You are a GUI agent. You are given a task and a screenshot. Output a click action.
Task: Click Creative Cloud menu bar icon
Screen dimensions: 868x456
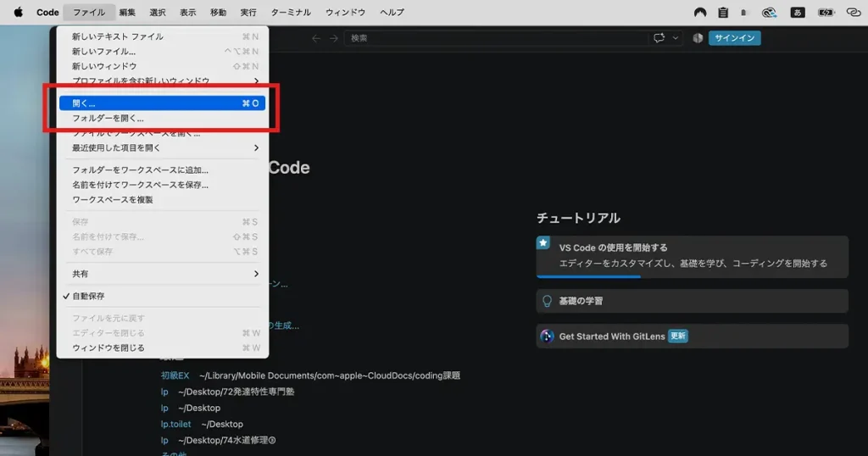(769, 12)
